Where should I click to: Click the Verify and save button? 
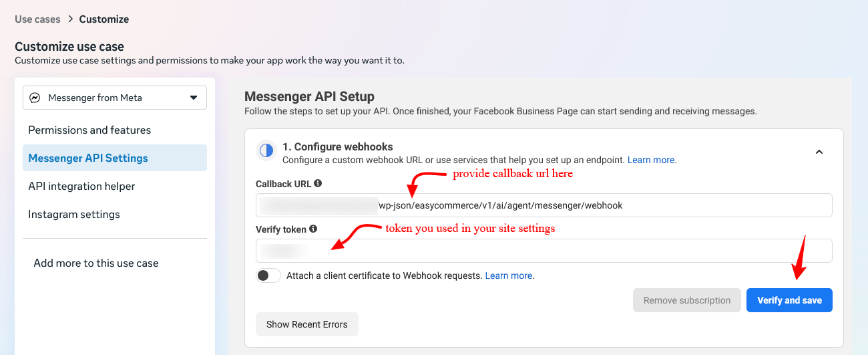(x=789, y=300)
